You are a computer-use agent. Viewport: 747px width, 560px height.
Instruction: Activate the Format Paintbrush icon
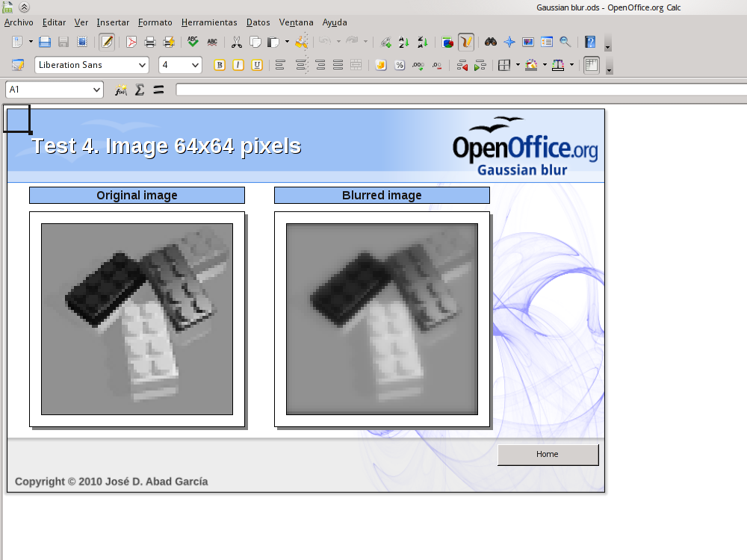click(302, 42)
